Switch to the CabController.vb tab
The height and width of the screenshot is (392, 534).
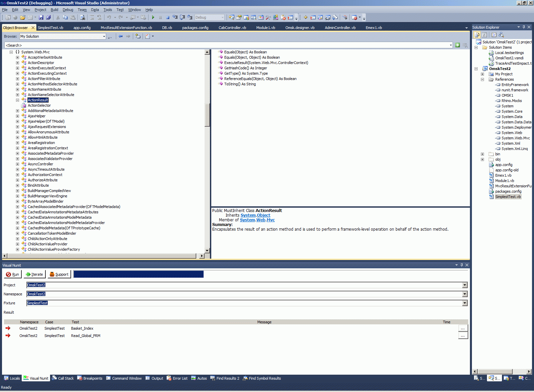coord(232,28)
